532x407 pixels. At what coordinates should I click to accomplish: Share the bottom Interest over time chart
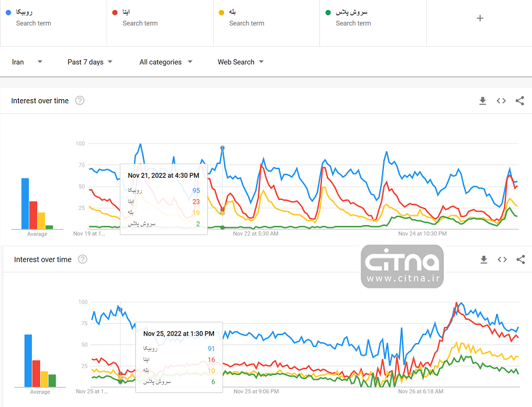pyautogui.click(x=521, y=260)
